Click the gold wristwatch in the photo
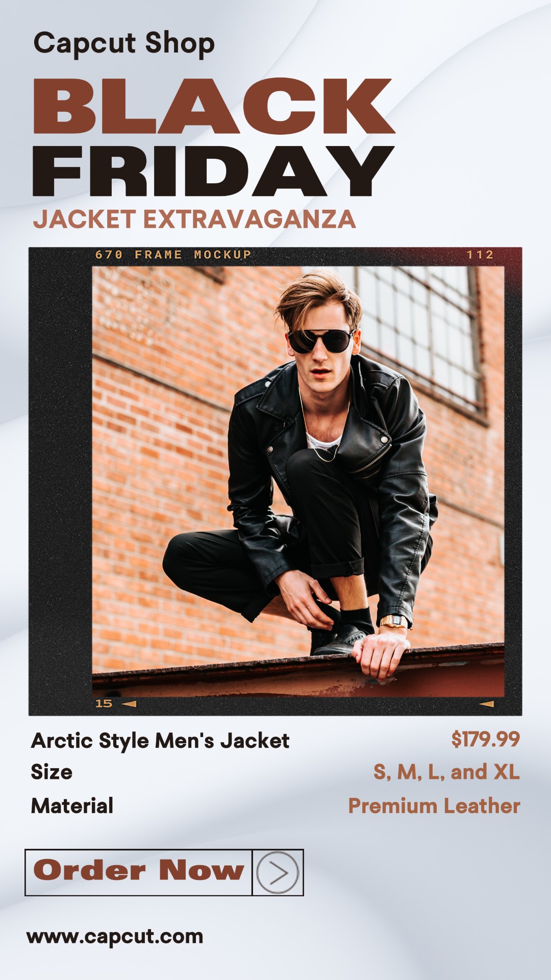This screenshot has width=551, height=980. [393, 622]
